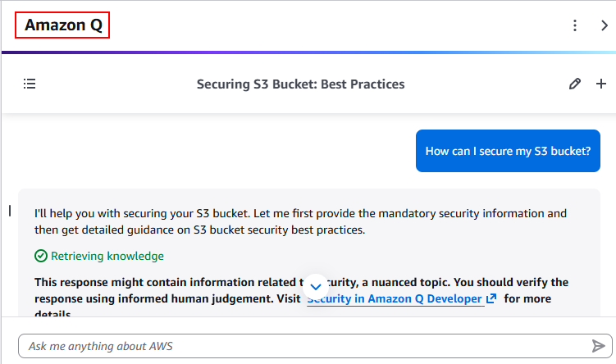
Task: Click the empty chat area beside the user message
Action: [x=205, y=151]
